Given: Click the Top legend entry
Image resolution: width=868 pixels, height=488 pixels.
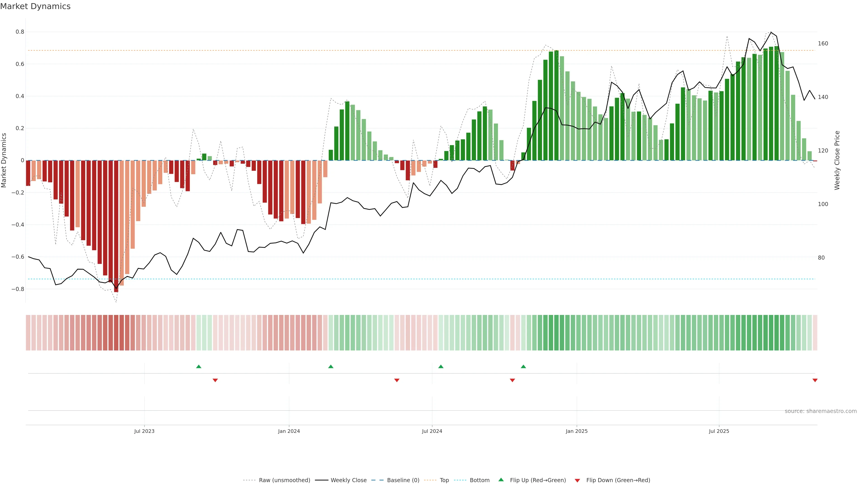Looking at the screenshot, I should click(x=444, y=480).
